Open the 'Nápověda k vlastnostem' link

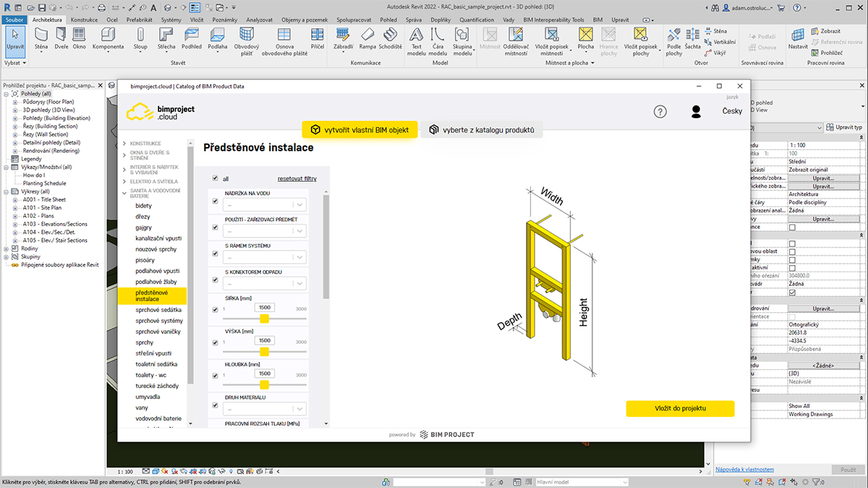tap(745, 470)
